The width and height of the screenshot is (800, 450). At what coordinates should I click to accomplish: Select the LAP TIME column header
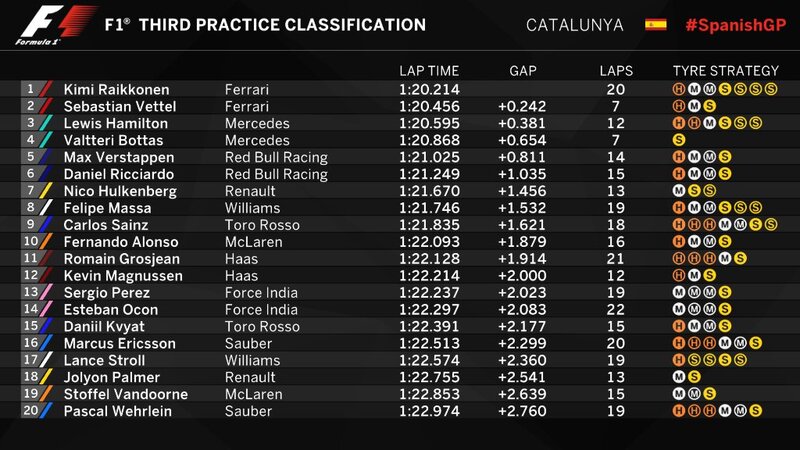click(429, 71)
